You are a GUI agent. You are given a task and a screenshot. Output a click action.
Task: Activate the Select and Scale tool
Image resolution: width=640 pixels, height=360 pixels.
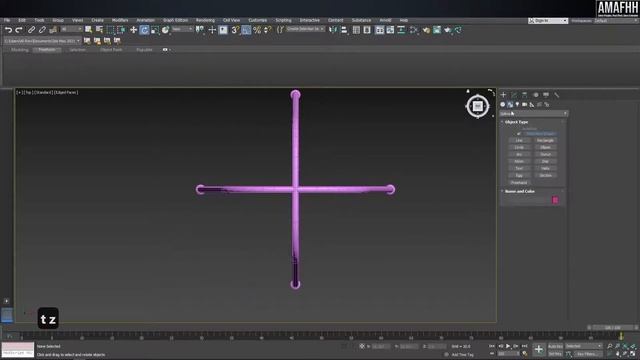pyautogui.click(x=155, y=30)
